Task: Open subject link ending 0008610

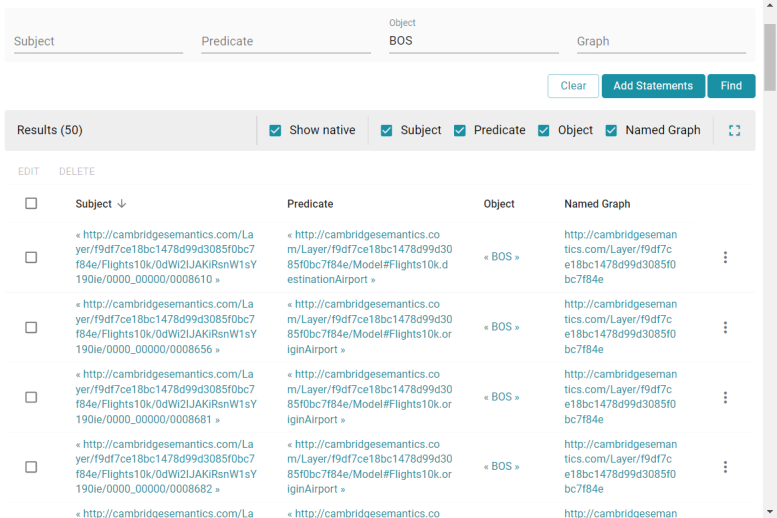Action: [x=166, y=257]
